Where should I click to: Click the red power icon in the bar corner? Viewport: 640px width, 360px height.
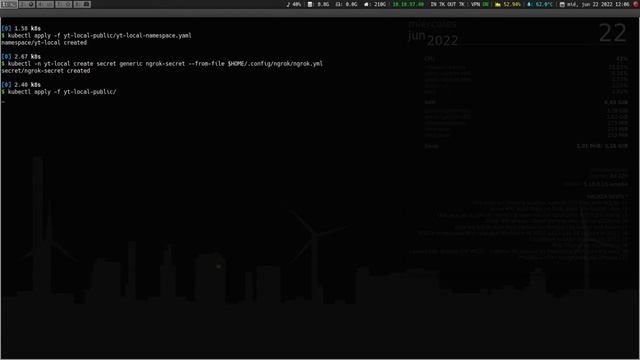tap(636, 4)
